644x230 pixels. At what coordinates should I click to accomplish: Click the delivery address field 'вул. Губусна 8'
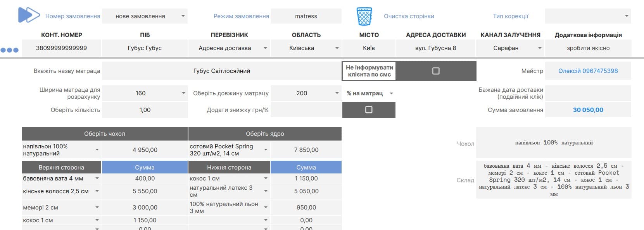436,48
